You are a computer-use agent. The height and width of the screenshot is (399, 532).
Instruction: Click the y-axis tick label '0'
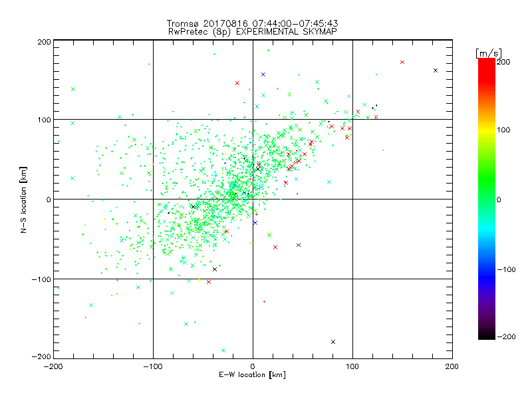49,199
